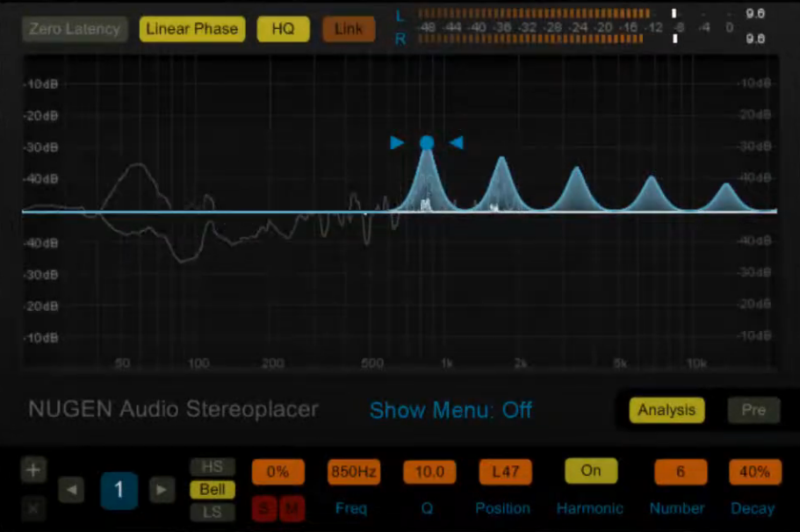800x532 pixels.
Task: Click the L channel meter
Action: click(534, 13)
